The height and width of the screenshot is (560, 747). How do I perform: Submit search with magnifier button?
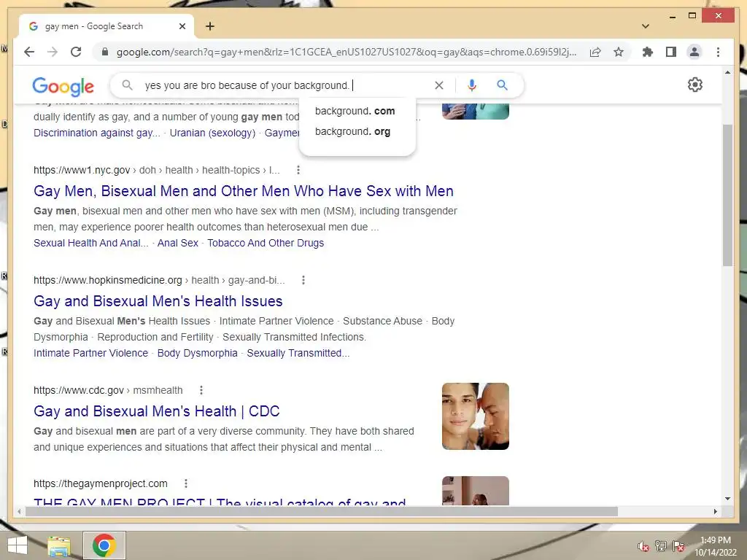[502, 85]
